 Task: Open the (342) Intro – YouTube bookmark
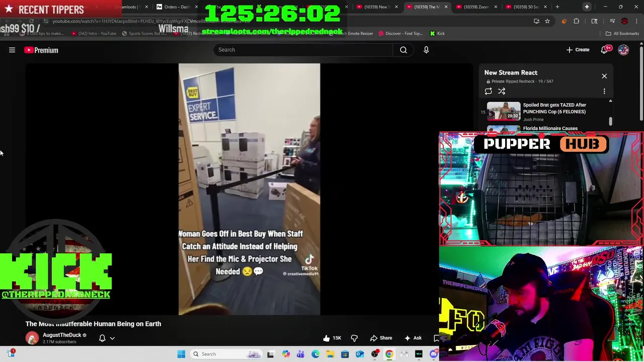(x=94, y=33)
